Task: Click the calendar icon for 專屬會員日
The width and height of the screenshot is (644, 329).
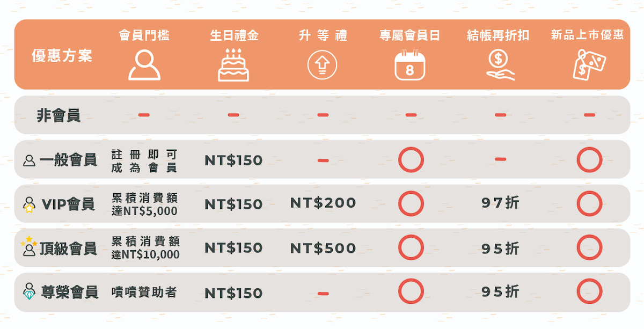Action: [410, 64]
